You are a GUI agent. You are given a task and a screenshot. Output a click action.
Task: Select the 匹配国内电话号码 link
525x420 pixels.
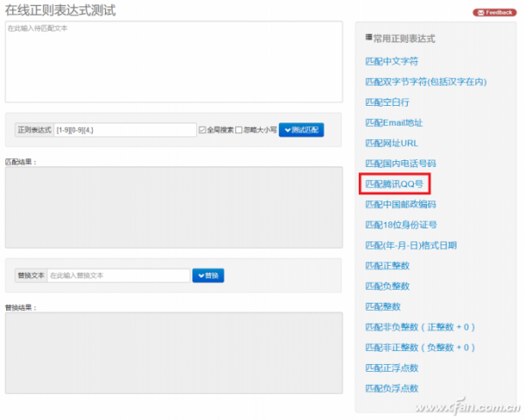pos(400,164)
